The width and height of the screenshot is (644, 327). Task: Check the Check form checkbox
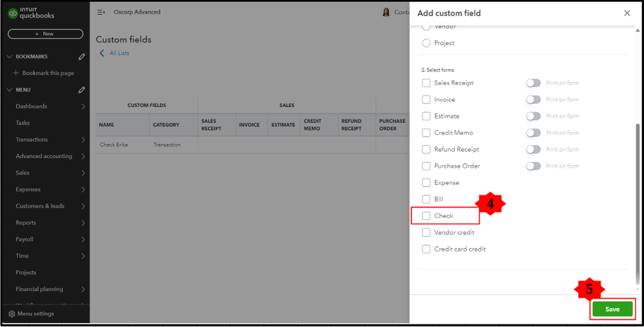(x=426, y=216)
